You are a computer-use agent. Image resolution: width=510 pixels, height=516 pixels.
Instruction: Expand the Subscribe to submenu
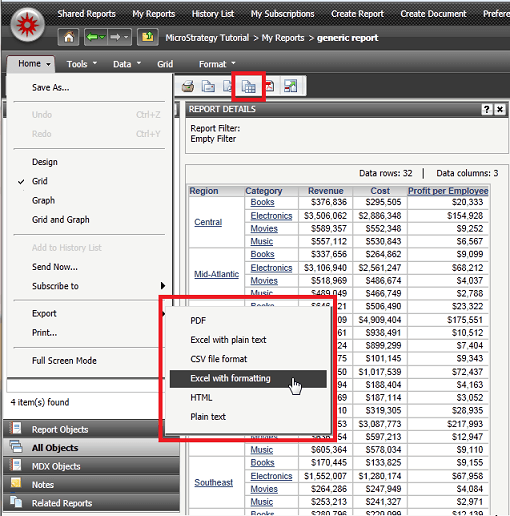pos(163,286)
